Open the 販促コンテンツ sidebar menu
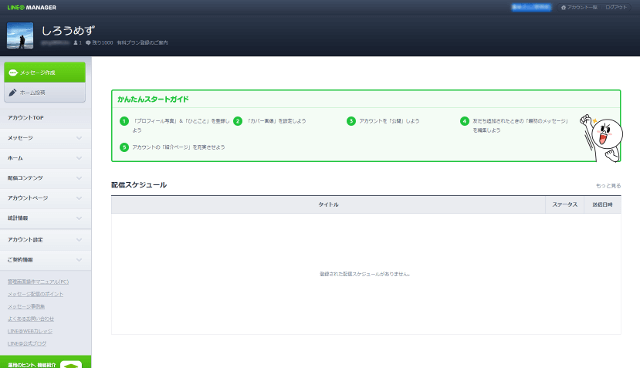640x368 pixels. click(46, 178)
